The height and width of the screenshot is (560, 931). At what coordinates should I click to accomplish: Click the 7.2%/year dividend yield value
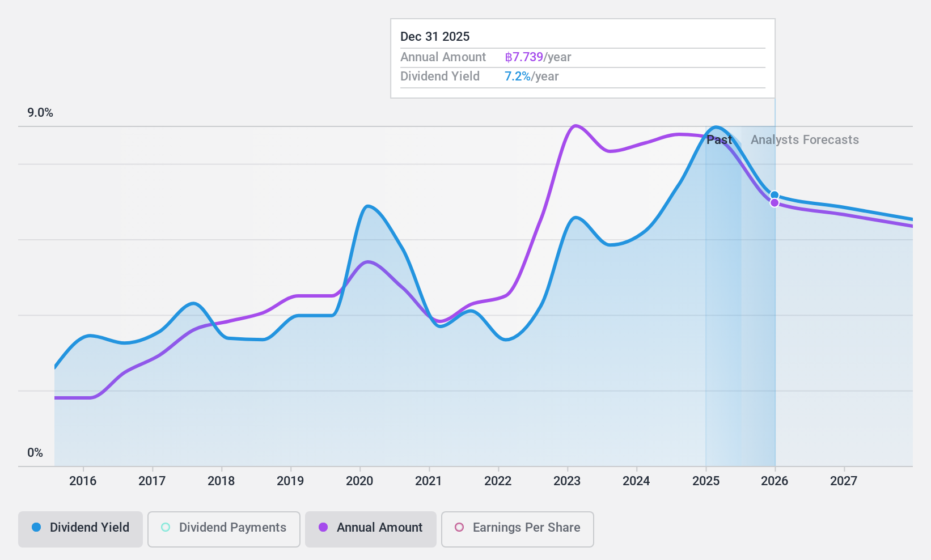(x=532, y=77)
